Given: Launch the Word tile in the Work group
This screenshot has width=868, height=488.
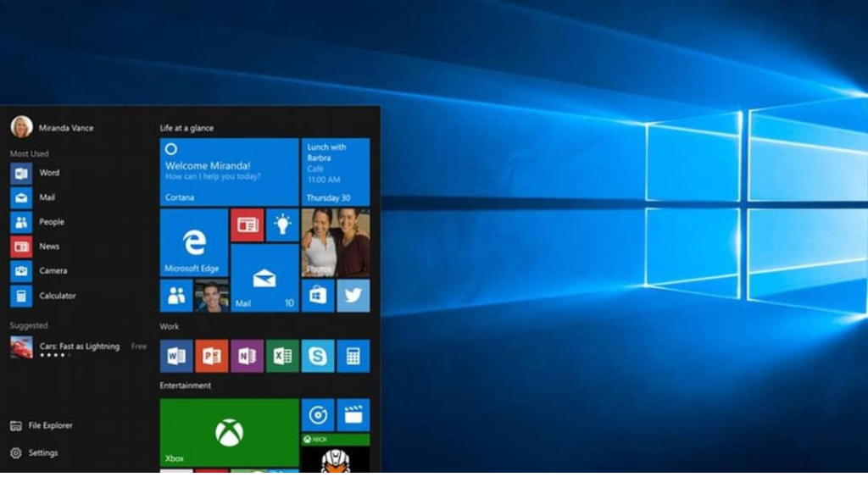Looking at the screenshot, I should 176,356.
